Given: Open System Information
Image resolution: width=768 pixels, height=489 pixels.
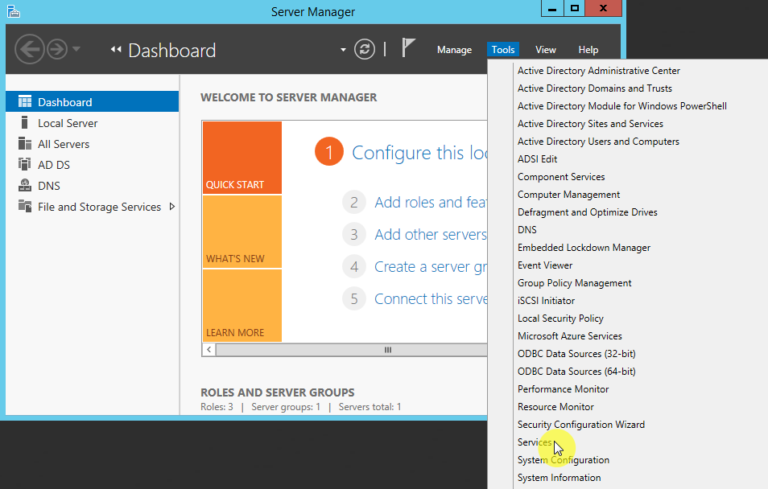Looking at the screenshot, I should pyautogui.click(x=559, y=477).
